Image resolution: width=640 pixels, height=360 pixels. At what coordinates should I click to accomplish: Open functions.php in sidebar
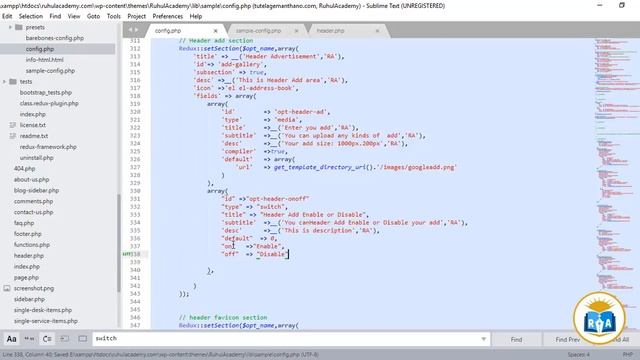coord(32,245)
